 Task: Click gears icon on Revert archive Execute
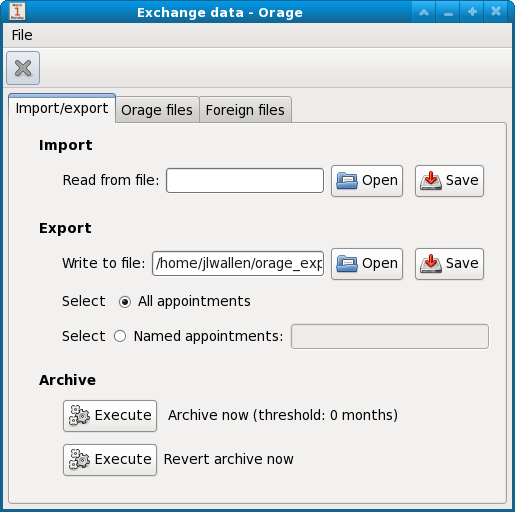[x=79, y=459]
